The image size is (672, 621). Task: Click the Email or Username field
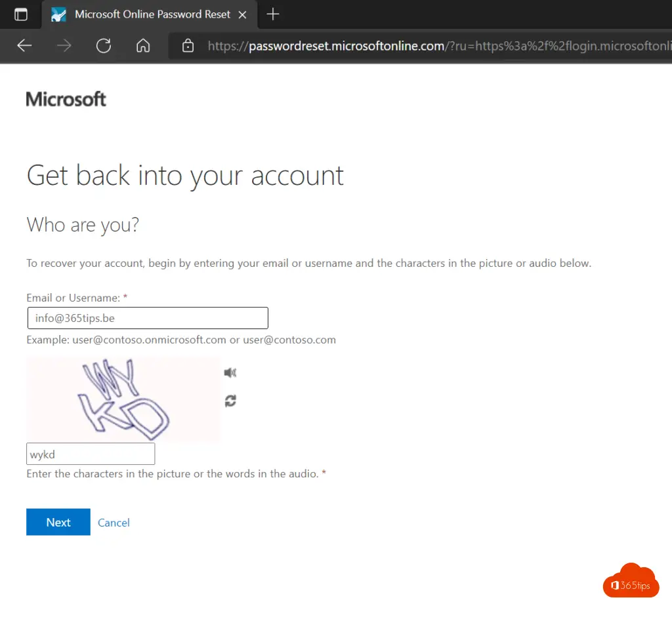148,318
